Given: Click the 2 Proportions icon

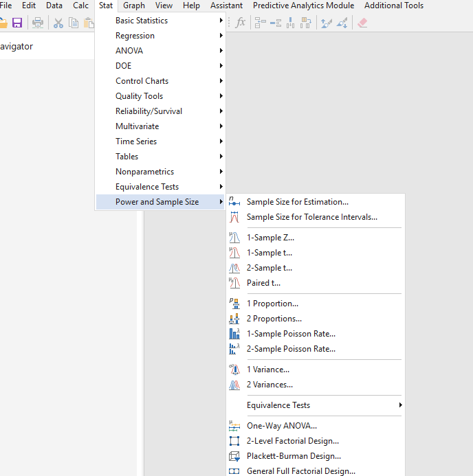Looking at the screenshot, I should [x=234, y=319].
